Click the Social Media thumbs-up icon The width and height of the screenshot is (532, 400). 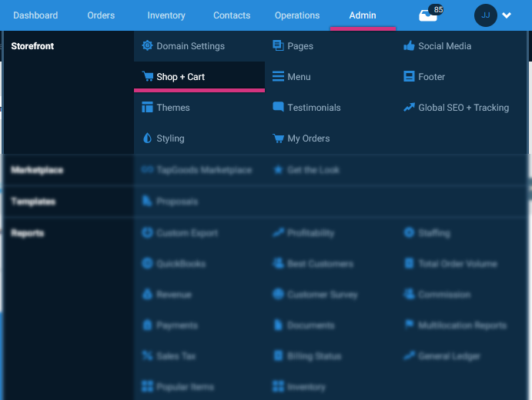pos(409,45)
